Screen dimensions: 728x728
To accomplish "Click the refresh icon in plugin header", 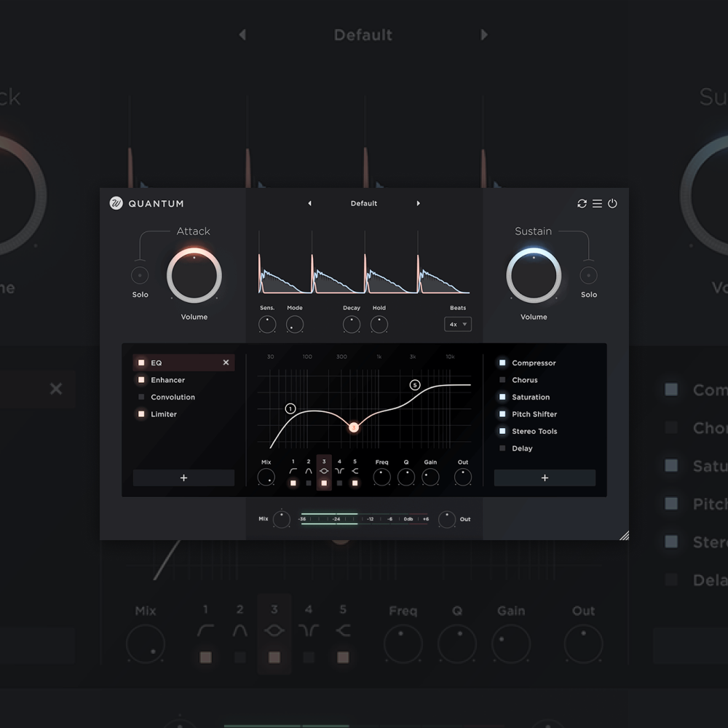I will (582, 204).
